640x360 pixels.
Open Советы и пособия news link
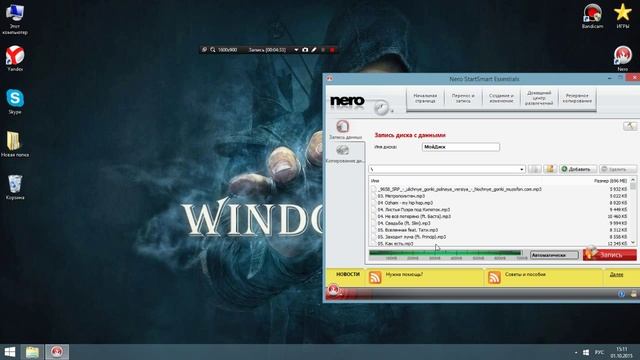525,275
